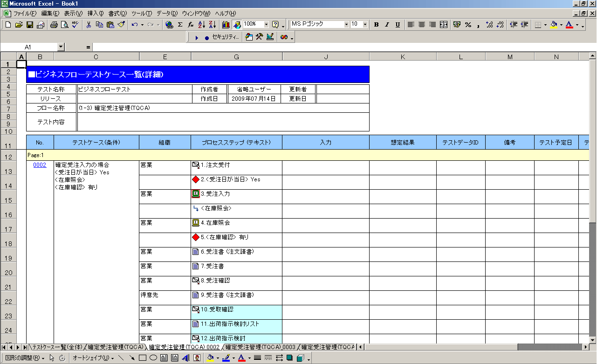The height and width of the screenshot is (364, 597).
Task: Insert WordArt from drawing toolbar
Action: pyautogui.click(x=185, y=358)
